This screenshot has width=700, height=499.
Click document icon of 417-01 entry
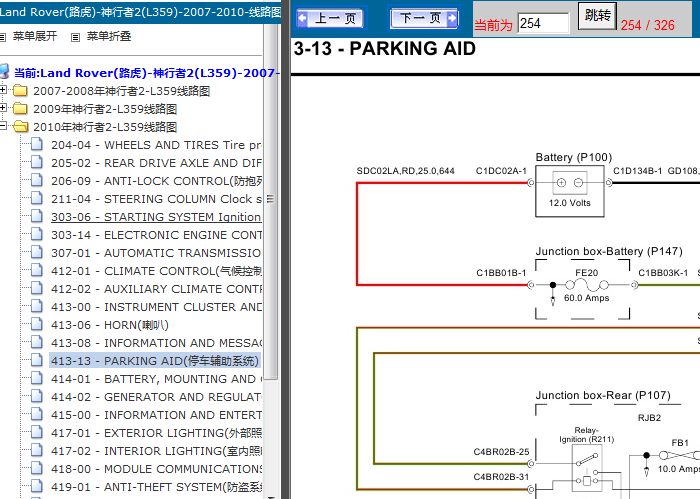(37, 432)
